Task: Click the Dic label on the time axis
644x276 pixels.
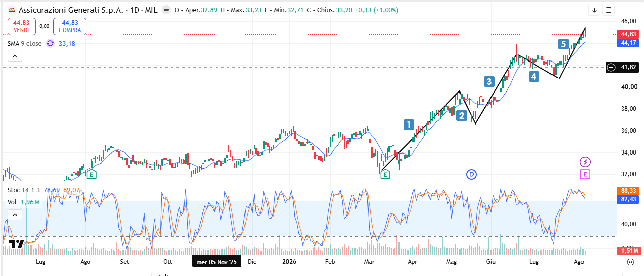Action: tap(251, 262)
